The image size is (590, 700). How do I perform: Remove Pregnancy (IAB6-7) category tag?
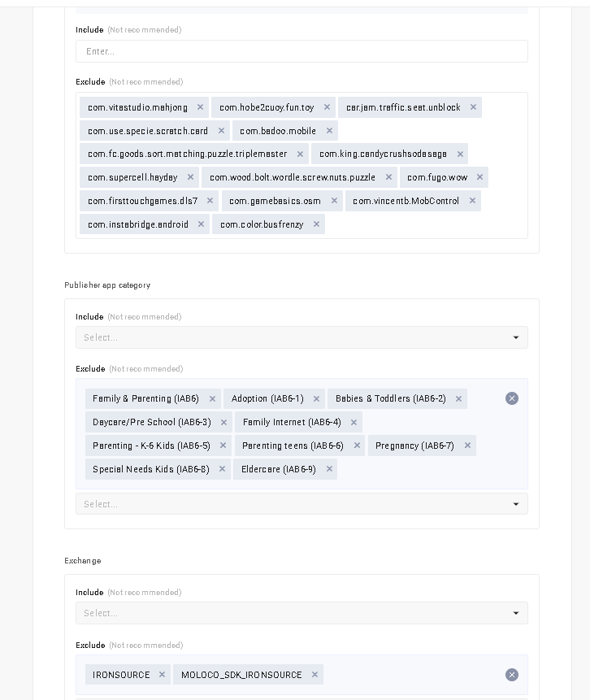coord(468,446)
